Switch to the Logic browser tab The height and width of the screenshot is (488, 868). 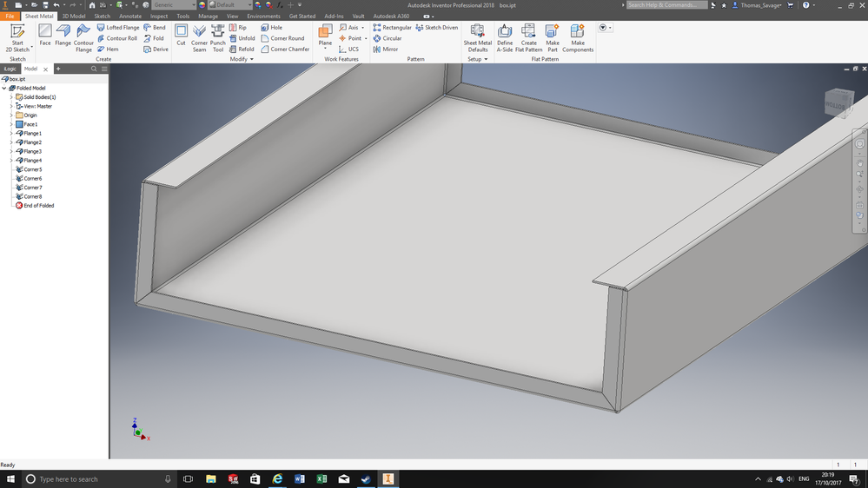(x=10, y=69)
